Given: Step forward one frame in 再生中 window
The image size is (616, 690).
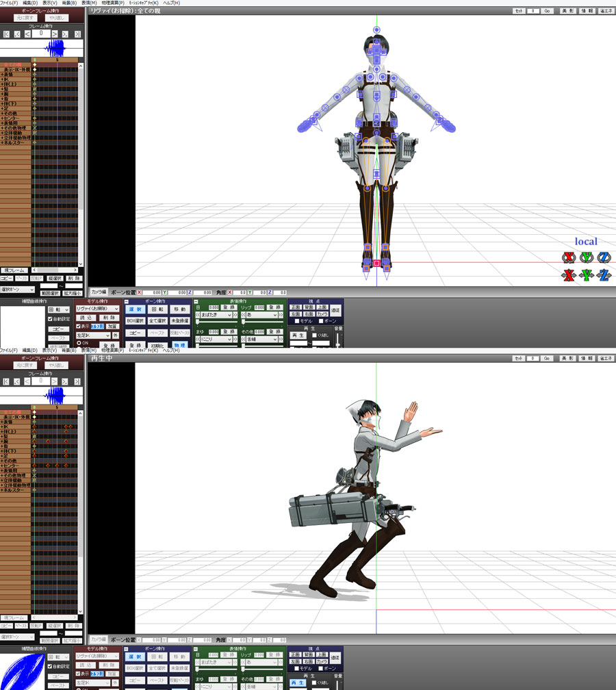Looking at the screenshot, I should [55, 381].
